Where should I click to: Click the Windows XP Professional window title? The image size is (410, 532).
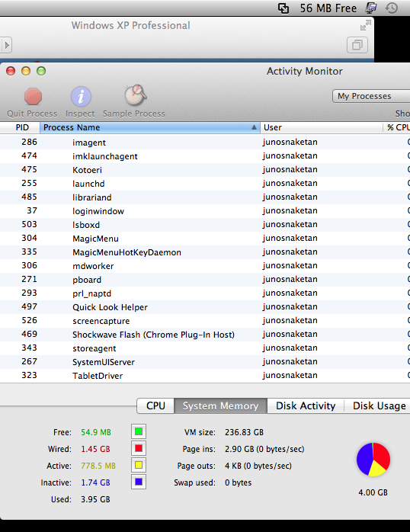tap(130, 25)
